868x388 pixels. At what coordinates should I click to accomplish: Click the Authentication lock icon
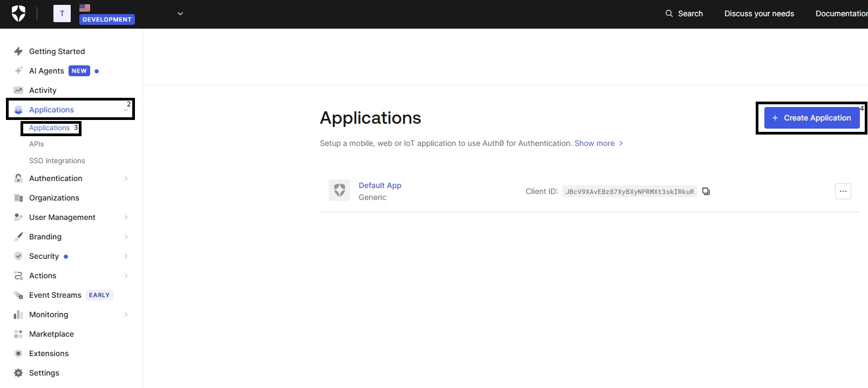coord(18,178)
